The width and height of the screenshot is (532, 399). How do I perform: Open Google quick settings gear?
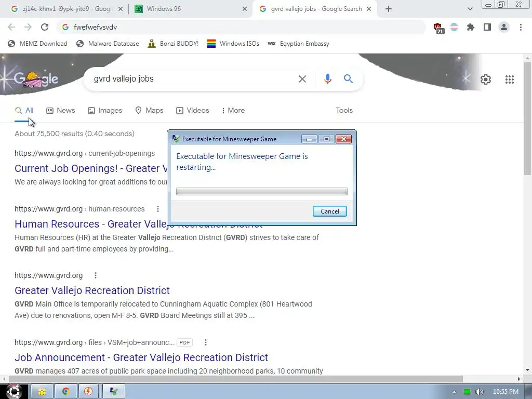[486, 79]
